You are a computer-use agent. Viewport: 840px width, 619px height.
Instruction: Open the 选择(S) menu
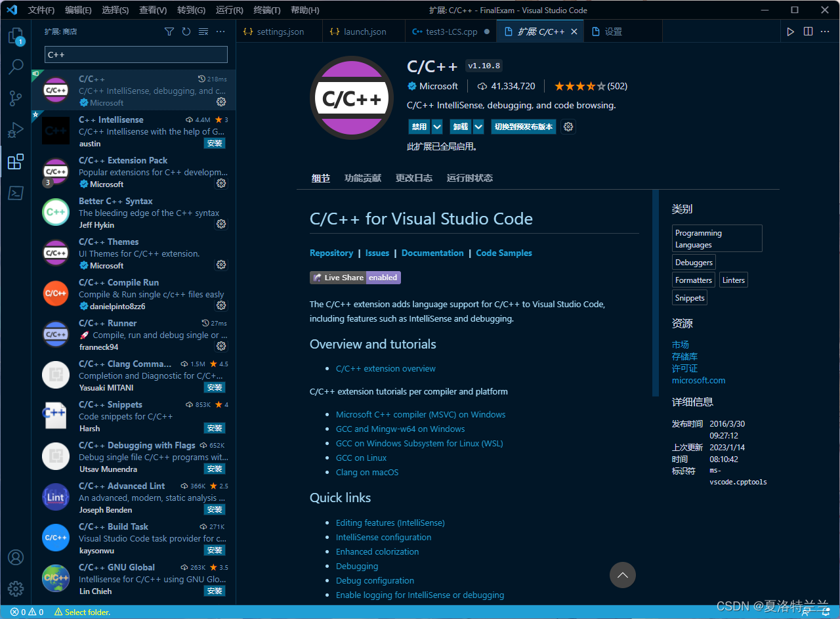point(115,10)
